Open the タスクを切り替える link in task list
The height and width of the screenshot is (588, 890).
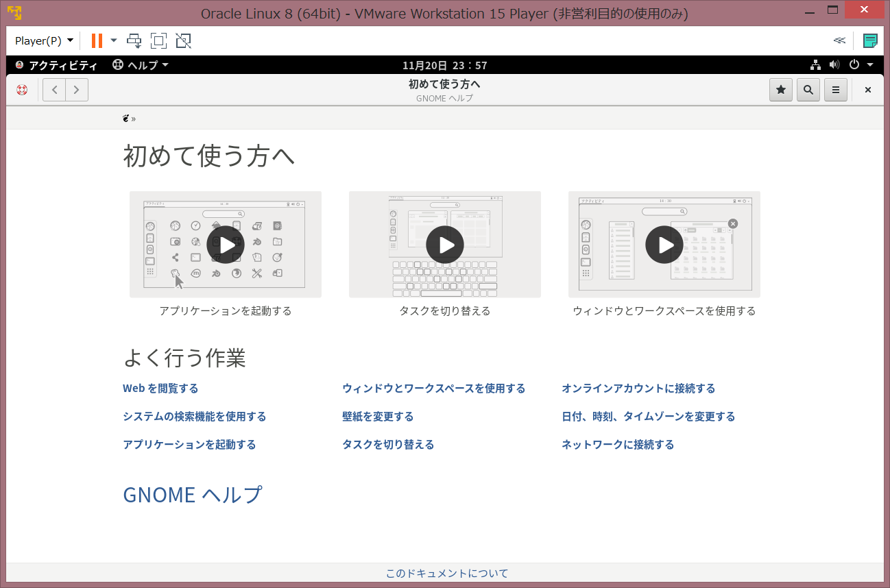tap(388, 445)
